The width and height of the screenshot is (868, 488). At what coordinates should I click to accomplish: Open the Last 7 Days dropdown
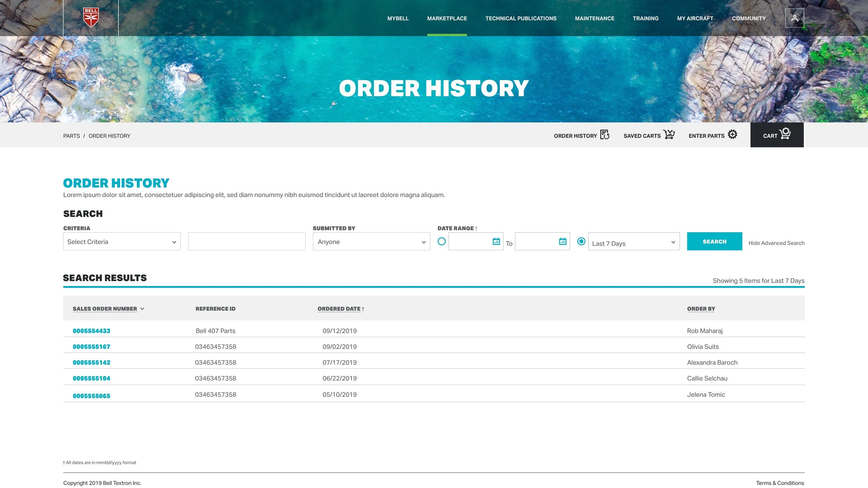click(x=634, y=241)
